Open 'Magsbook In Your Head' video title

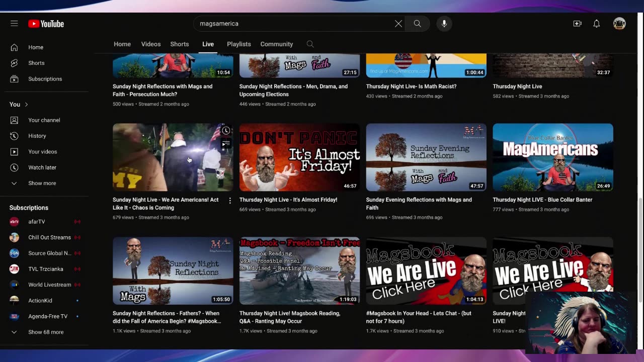(x=419, y=317)
